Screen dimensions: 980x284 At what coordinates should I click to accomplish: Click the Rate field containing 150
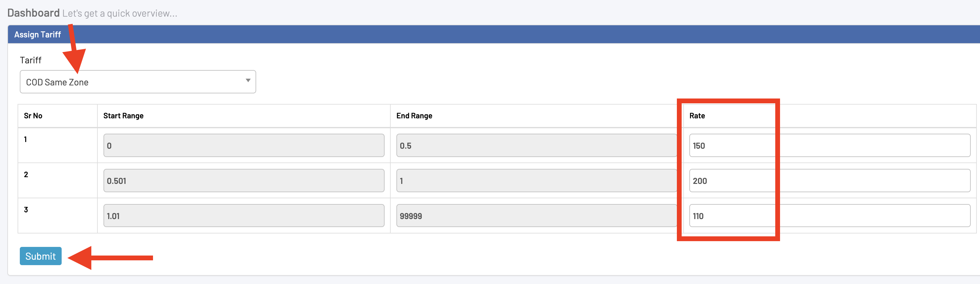click(x=830, y=145)
